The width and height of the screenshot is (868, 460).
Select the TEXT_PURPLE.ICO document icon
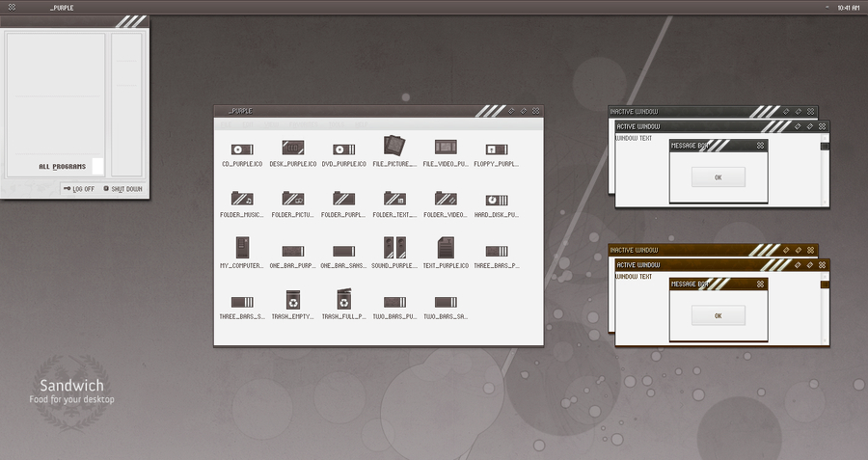click(446, 248)
